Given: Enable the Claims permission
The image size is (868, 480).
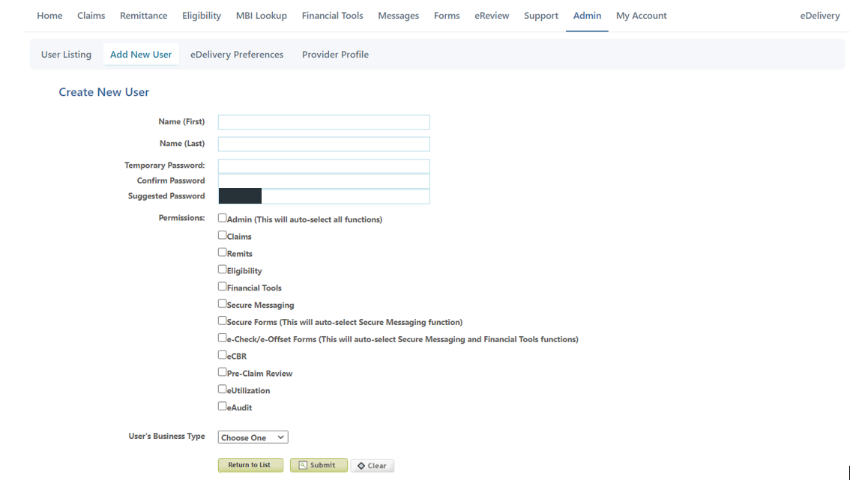Looking at the screenshot, I should pos(222,235).
